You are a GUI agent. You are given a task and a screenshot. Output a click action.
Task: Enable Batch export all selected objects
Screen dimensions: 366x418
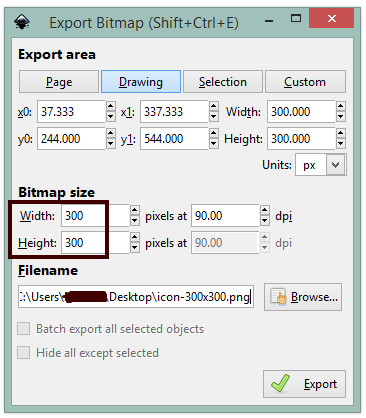[24, 329]
